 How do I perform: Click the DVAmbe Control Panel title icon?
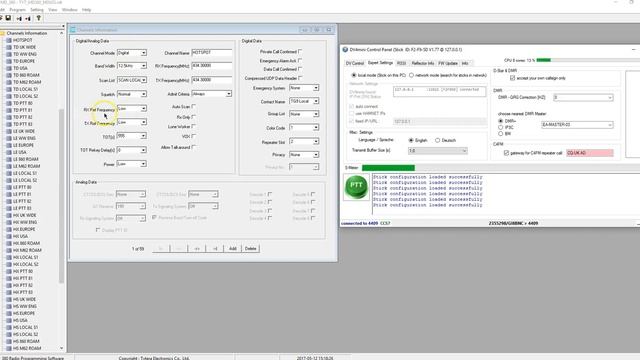pyautogui.click(x=345, y=49)
